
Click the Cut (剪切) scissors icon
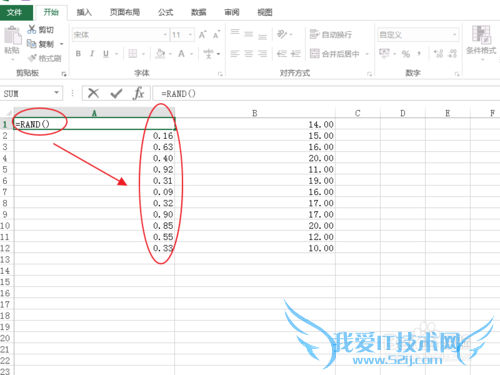point(32,29)
